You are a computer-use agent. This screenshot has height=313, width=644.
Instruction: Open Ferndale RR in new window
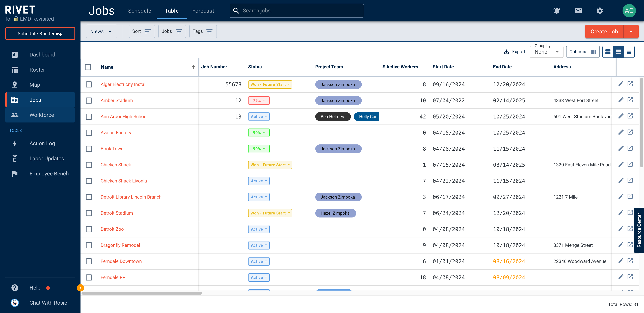630,277
